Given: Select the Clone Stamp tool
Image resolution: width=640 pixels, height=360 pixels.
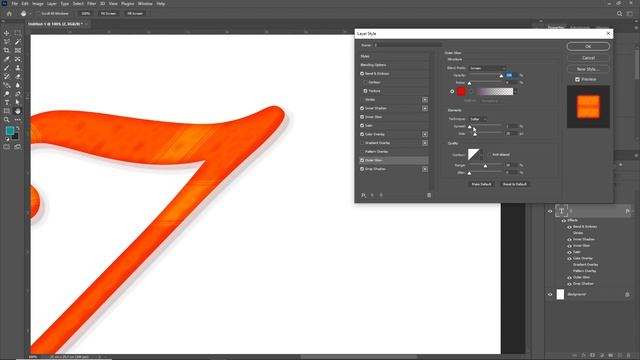Looking at the screenshot, I should pos(18,68).
